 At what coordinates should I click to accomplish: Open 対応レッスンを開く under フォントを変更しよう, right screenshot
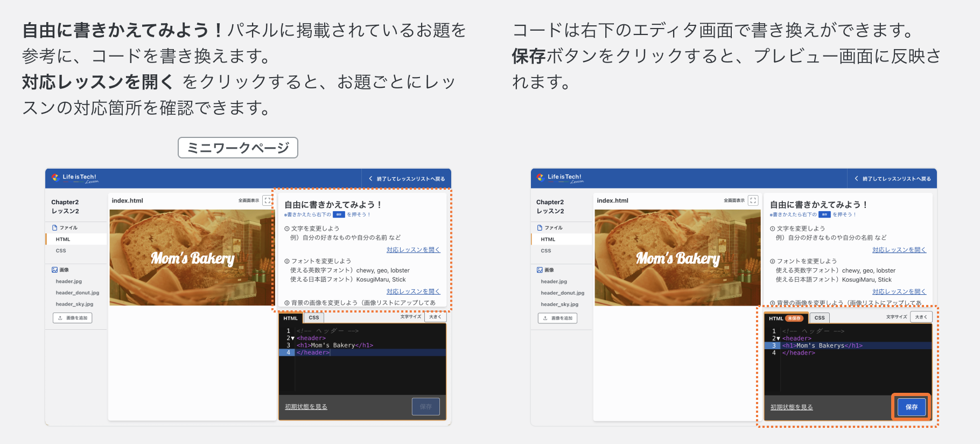click(899, 292)
